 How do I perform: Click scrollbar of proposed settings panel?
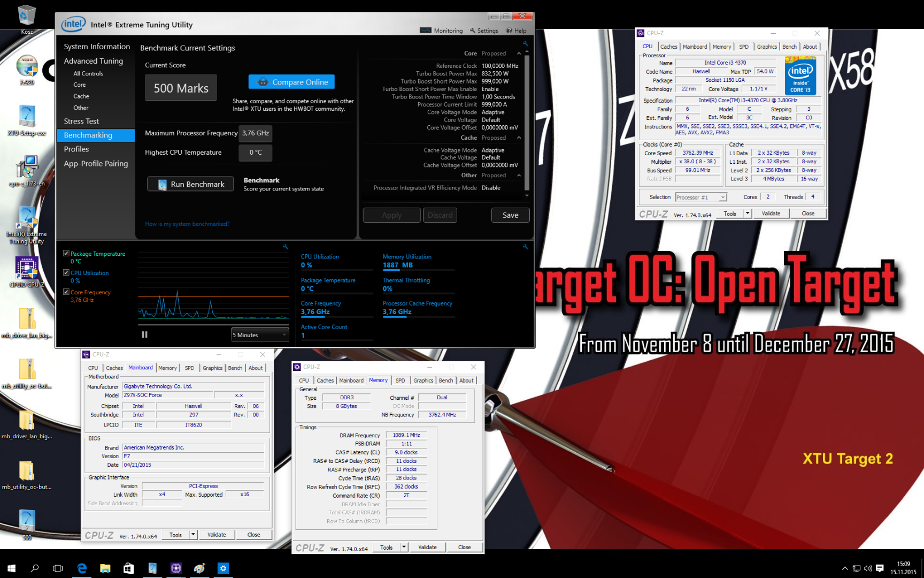click(x=527, y=123)
